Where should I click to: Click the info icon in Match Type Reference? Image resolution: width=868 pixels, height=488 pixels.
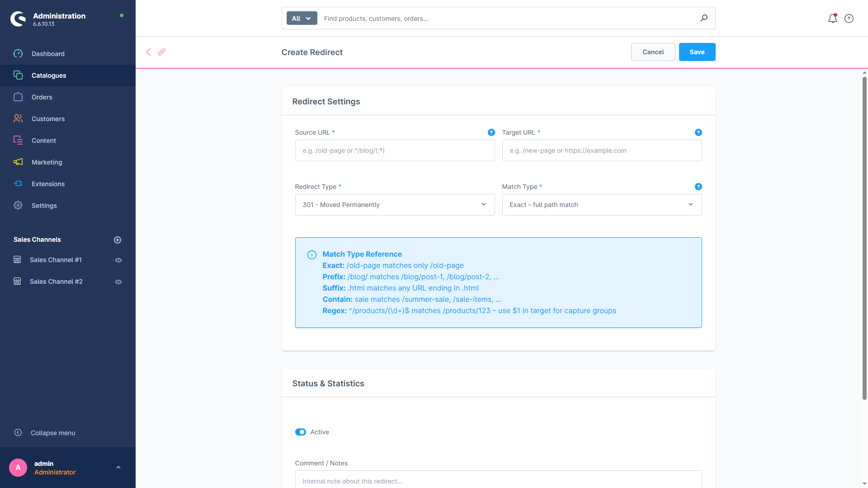pyautogui.click(x=312, y=255)
